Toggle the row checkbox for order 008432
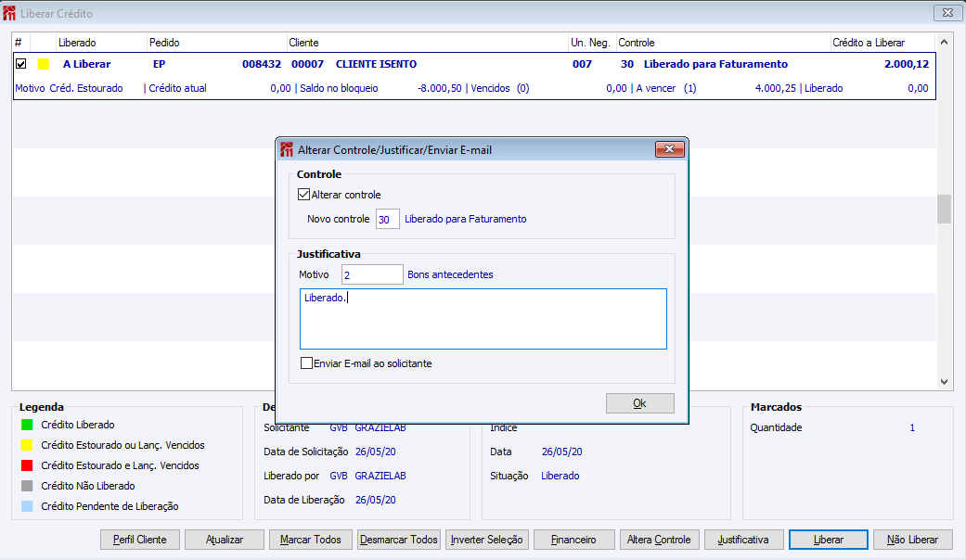The width and height of the screenshot is (966, 560). 21,63
